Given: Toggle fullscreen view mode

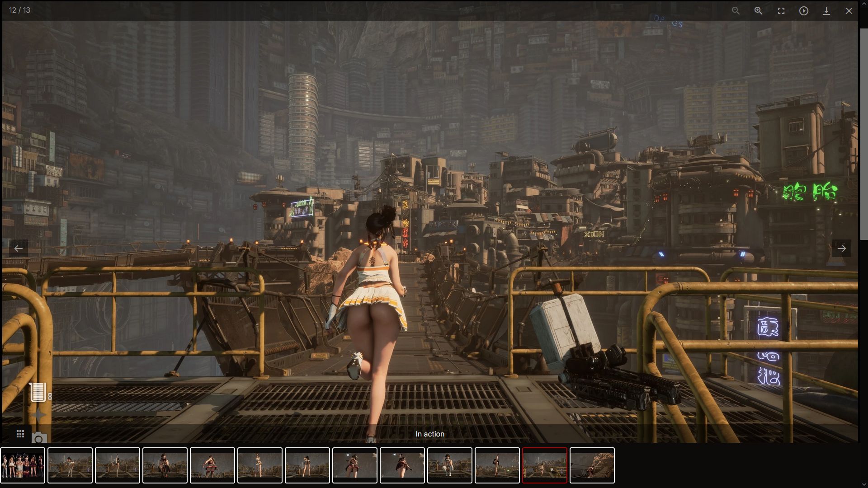Looking at the screenshot, I should tap(781, 11).
